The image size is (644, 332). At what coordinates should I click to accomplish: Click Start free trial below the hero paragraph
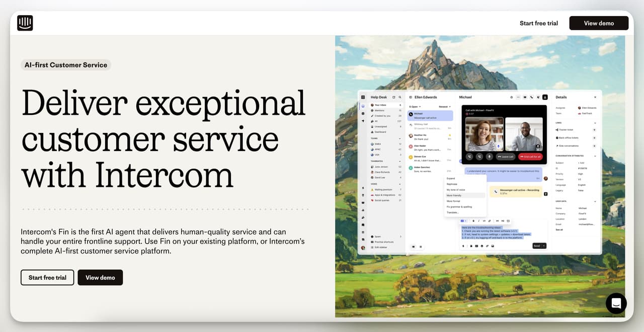coord(47,278)
